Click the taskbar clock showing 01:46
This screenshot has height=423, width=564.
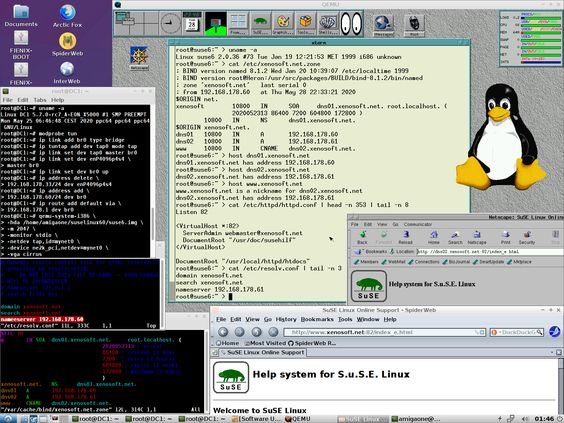click(x=544, y=419)
